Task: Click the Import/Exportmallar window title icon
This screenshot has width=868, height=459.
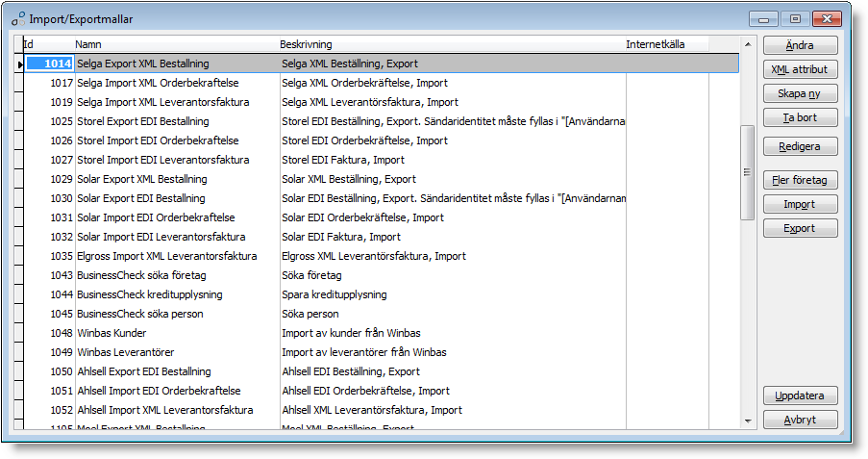Action: tap(18, 19)
